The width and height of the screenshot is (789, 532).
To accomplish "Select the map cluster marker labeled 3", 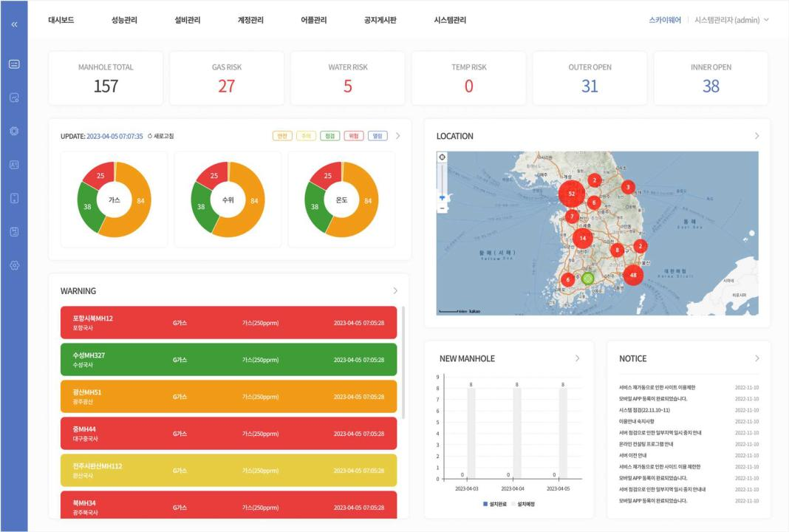I will click(627, 187).
